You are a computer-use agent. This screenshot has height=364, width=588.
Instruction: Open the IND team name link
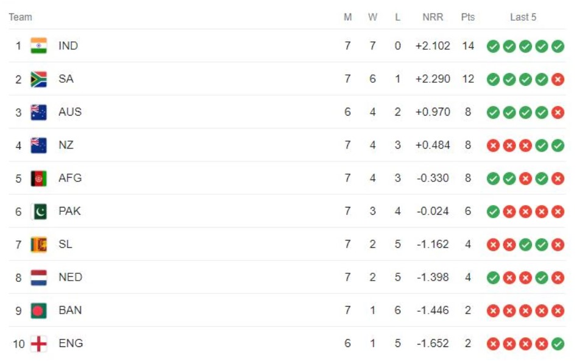point(68,46)
